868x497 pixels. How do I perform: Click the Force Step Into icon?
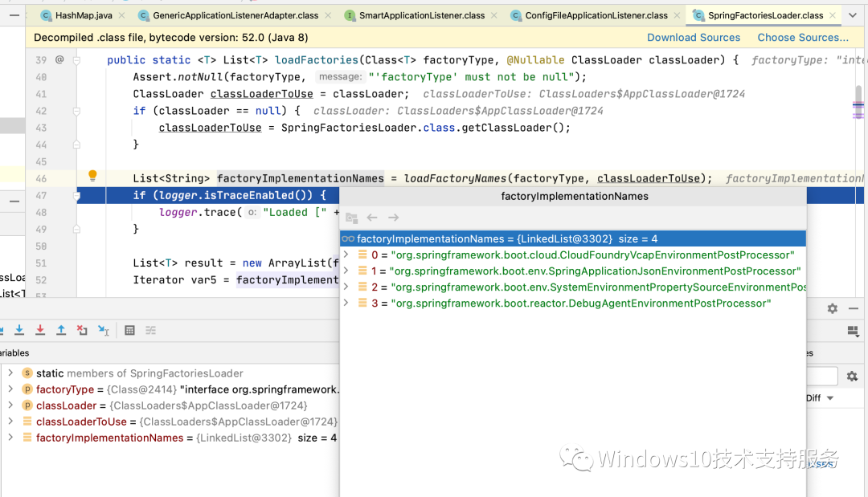click(x=40, y=331)
